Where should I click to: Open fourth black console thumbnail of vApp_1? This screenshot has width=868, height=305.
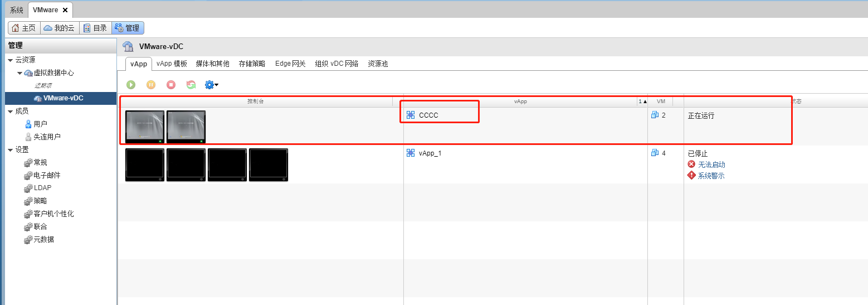coord(269,165)
